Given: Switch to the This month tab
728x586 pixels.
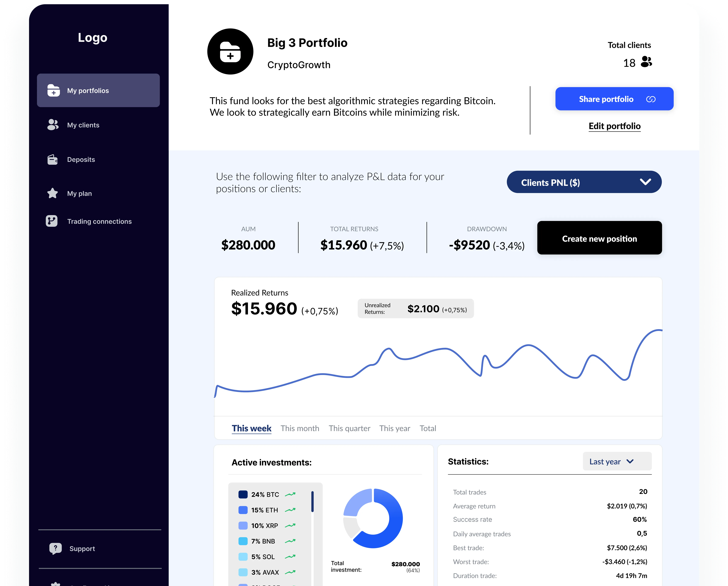Looking at the screenshot, I should coord(300,428).
